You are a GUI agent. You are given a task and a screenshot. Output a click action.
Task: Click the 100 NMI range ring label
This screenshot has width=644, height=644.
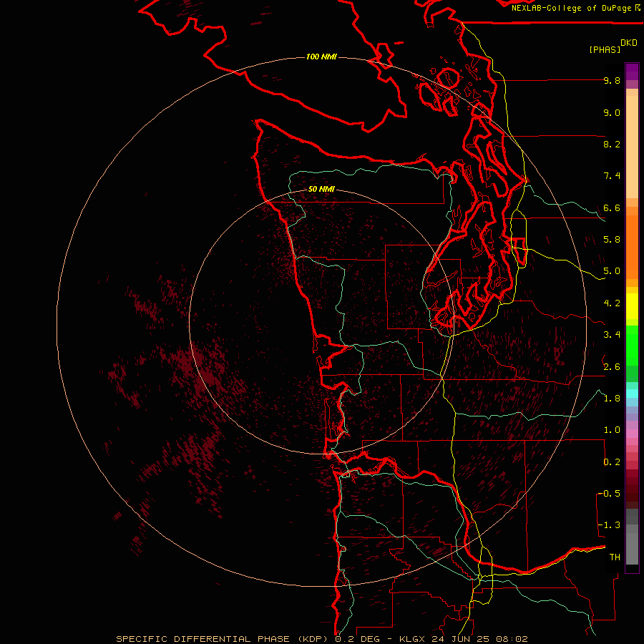(321, 57)
